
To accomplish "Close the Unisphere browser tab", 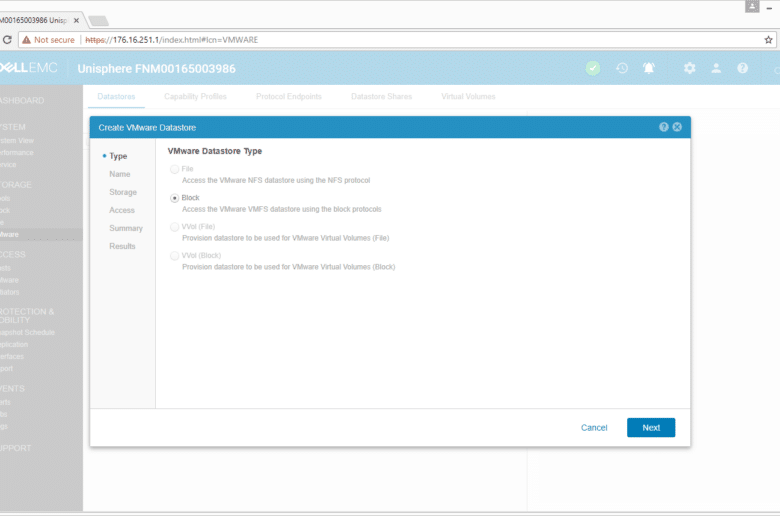I will tap(76, 20).
